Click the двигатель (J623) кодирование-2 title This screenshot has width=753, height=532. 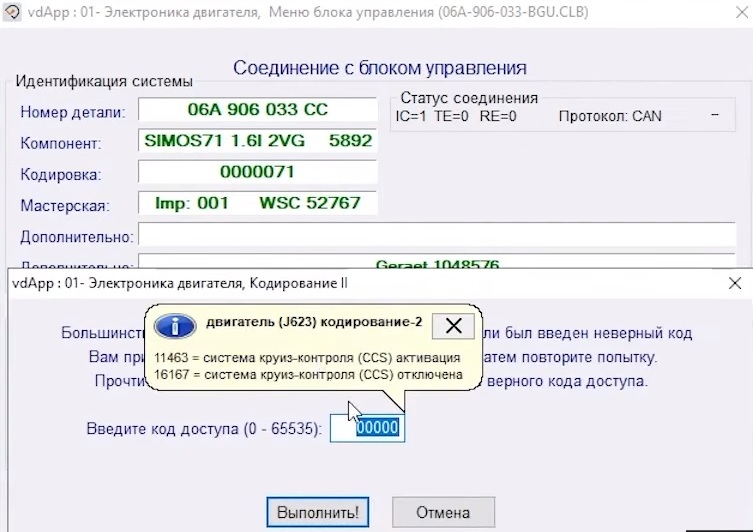[x=314, y=322]
